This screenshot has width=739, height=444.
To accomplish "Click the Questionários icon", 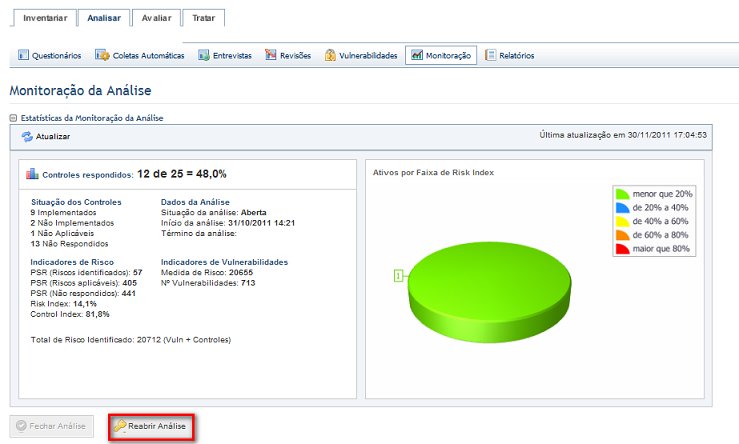I will point(23,55).
